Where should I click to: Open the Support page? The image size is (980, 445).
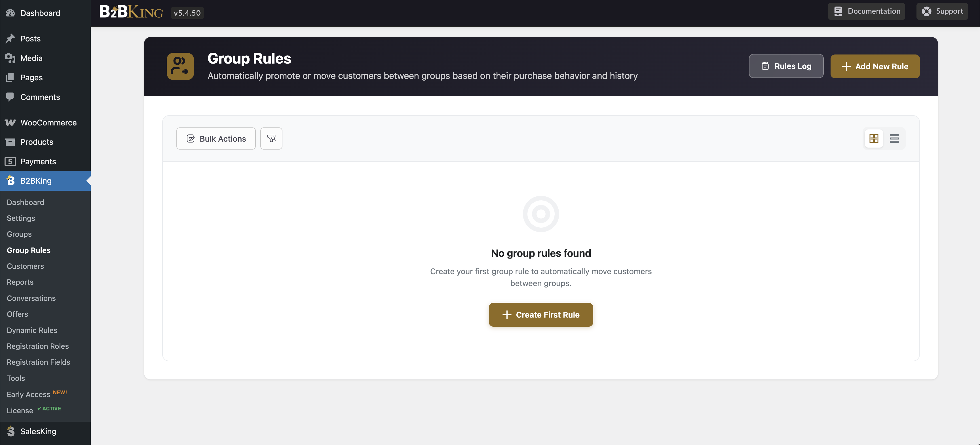click(942, 11)
